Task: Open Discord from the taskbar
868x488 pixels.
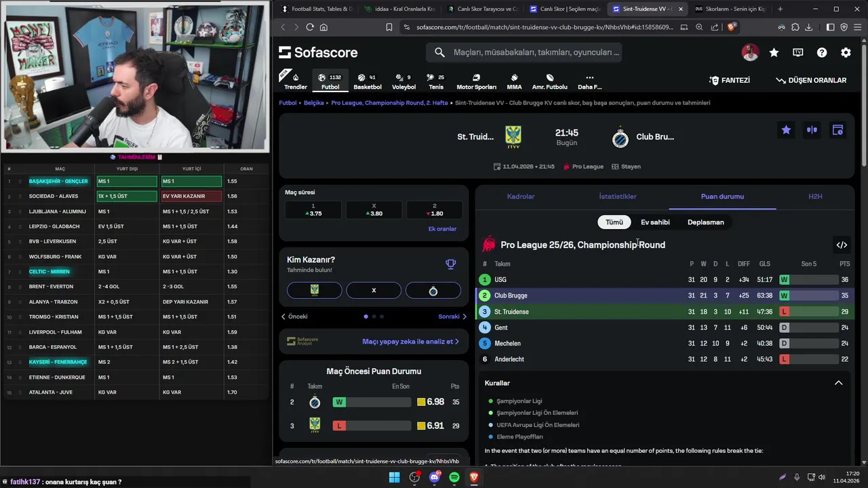Action: [x=435, y=477]
